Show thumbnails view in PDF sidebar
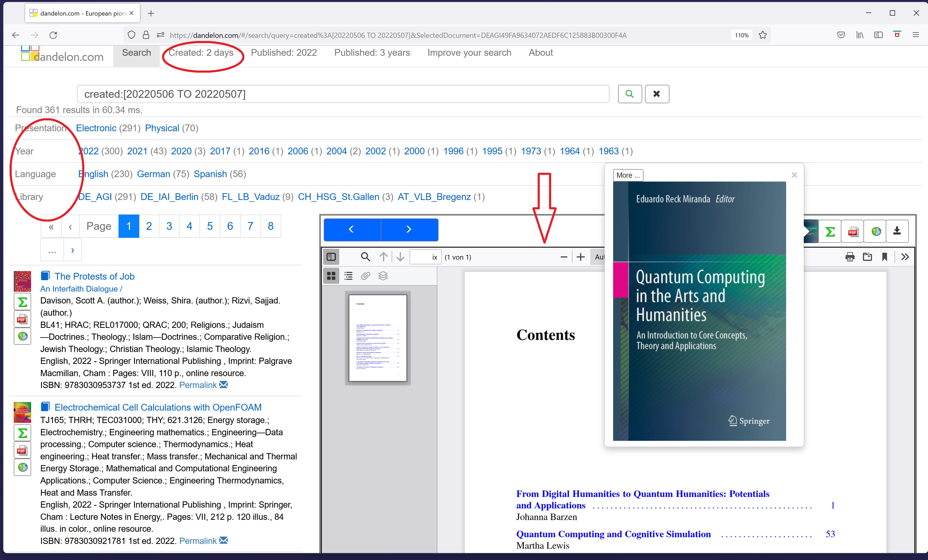Viewport: 928px width, 560px height. 331,276
